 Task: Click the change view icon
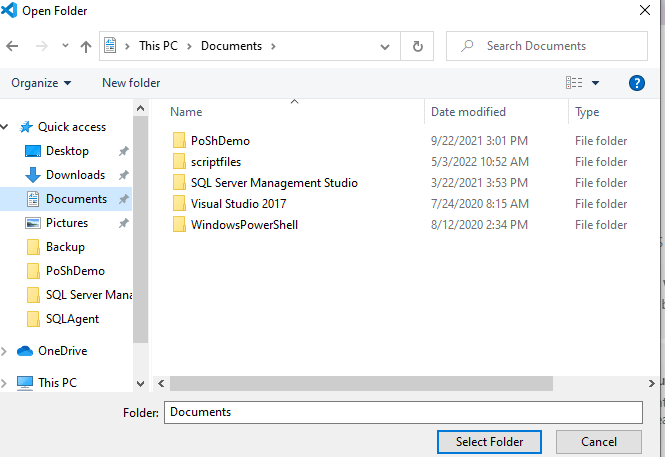(x=574, y=83)
